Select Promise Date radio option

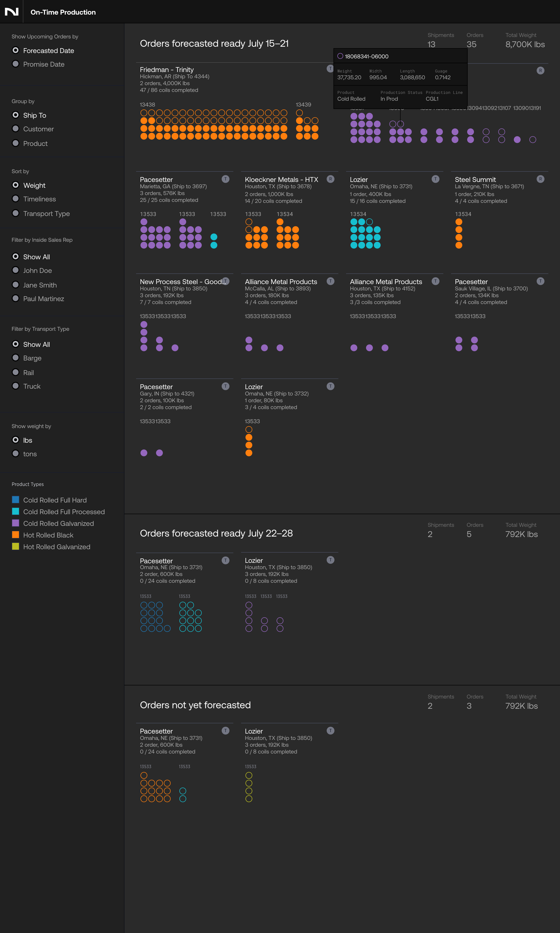(x=16, y=64)
